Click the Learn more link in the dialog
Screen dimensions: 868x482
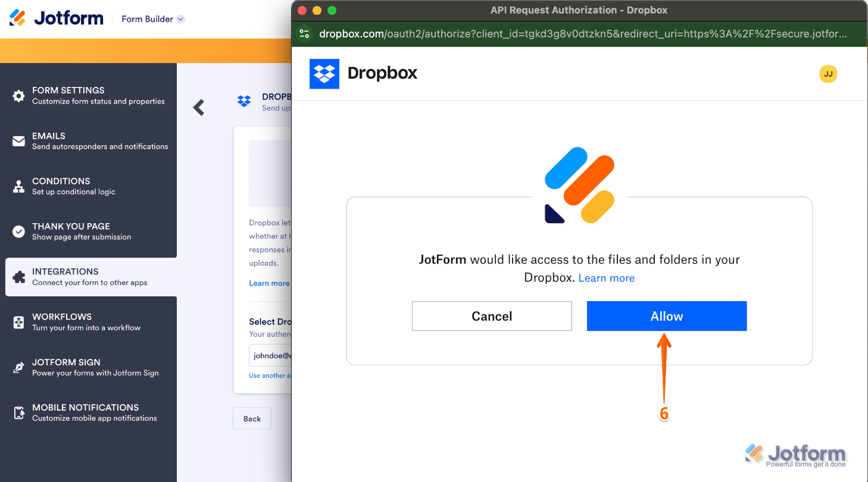click(x=606, y=278)
